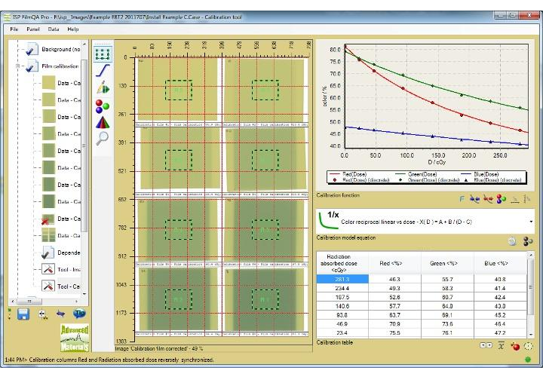Open the RGB spheres color channel tool
This screenshot has width=543, height=392.
(103, 106)
